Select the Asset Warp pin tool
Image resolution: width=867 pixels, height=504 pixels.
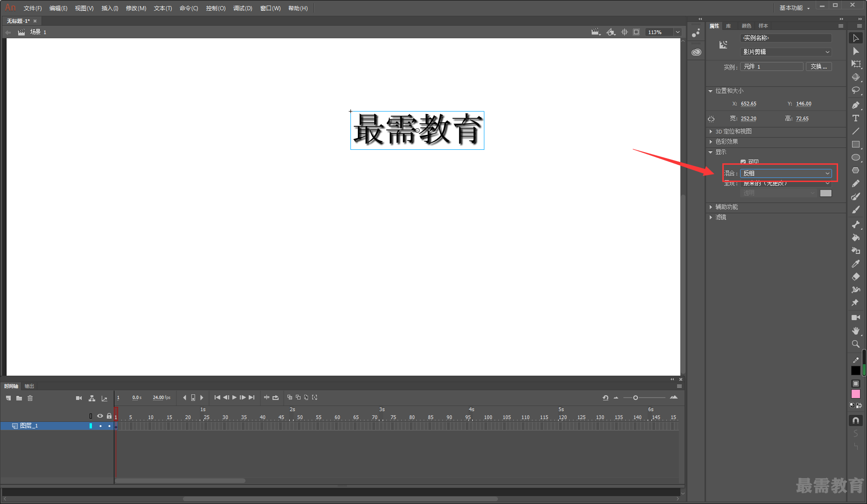pyautogui.click(x=855, y=303)
